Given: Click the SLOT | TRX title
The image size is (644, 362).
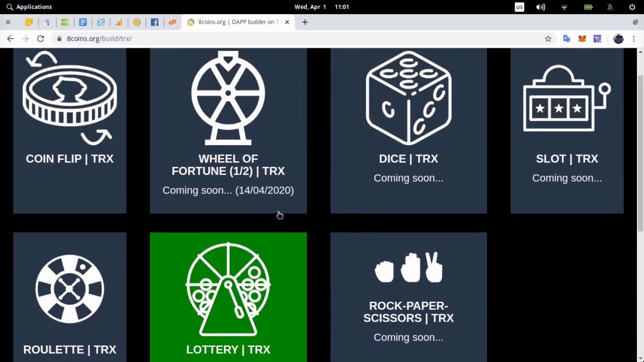Looking at the screenshot, I should [x=567, y=159].
